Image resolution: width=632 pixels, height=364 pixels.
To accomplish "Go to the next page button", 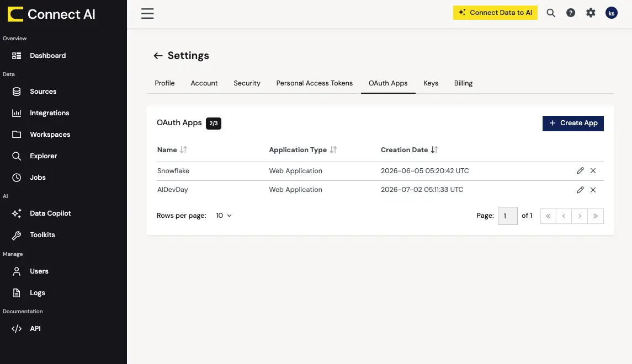I will tap(580, 216).
